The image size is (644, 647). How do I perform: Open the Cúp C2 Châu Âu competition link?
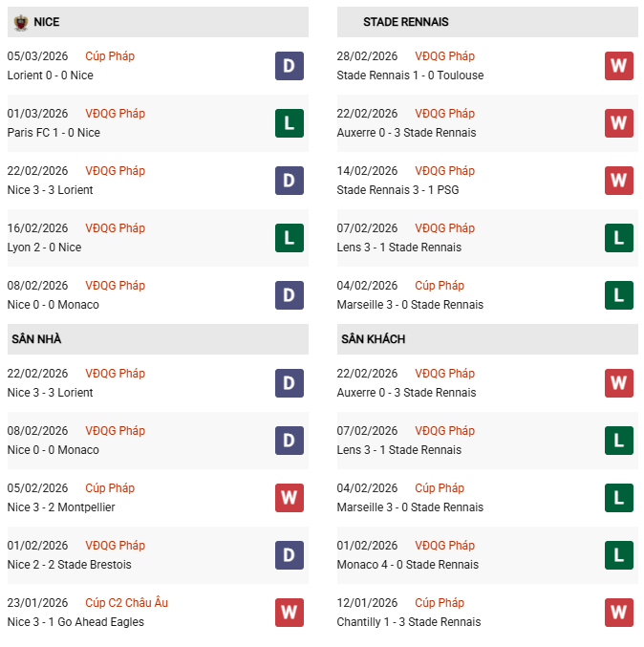pos(126,603)
